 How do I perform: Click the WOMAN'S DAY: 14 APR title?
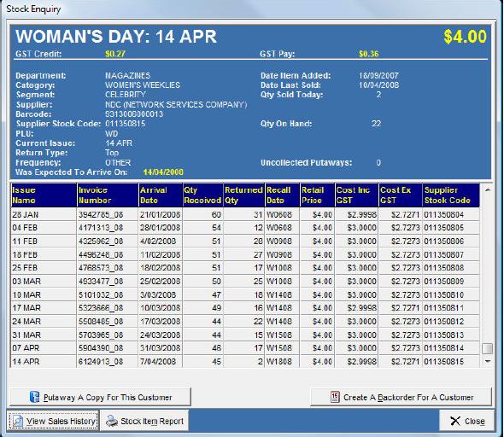[116, 37]
